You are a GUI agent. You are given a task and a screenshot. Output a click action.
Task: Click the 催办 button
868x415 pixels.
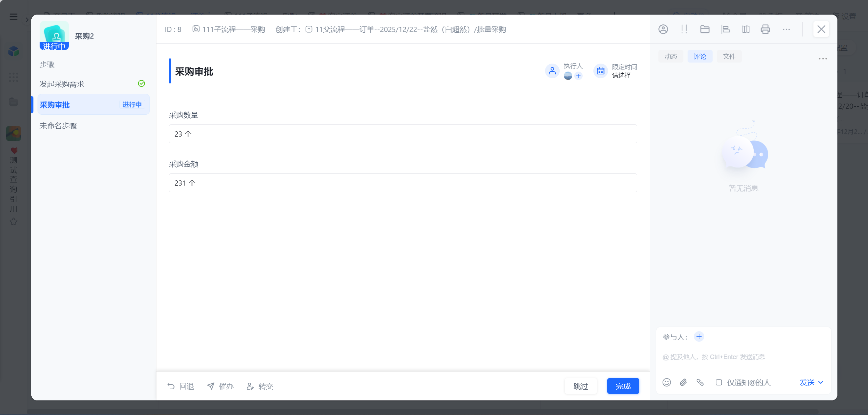[220, 386]
